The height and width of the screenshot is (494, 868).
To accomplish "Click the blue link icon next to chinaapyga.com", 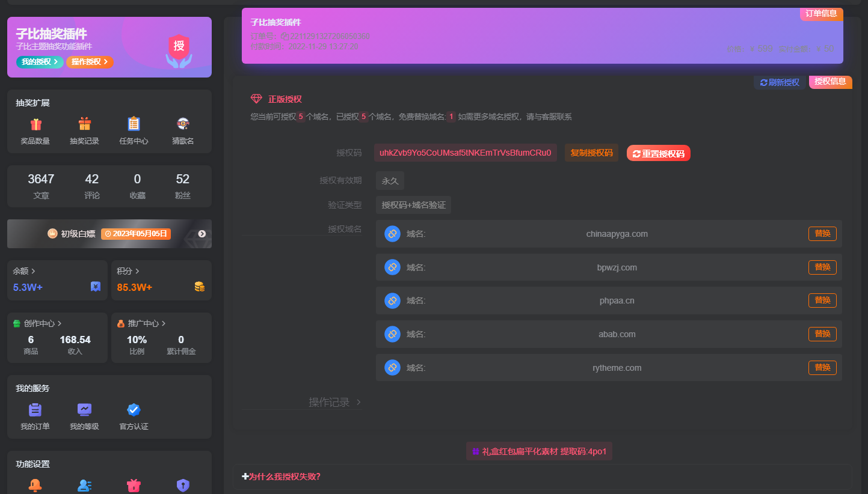I will click(x=392, y=234).
